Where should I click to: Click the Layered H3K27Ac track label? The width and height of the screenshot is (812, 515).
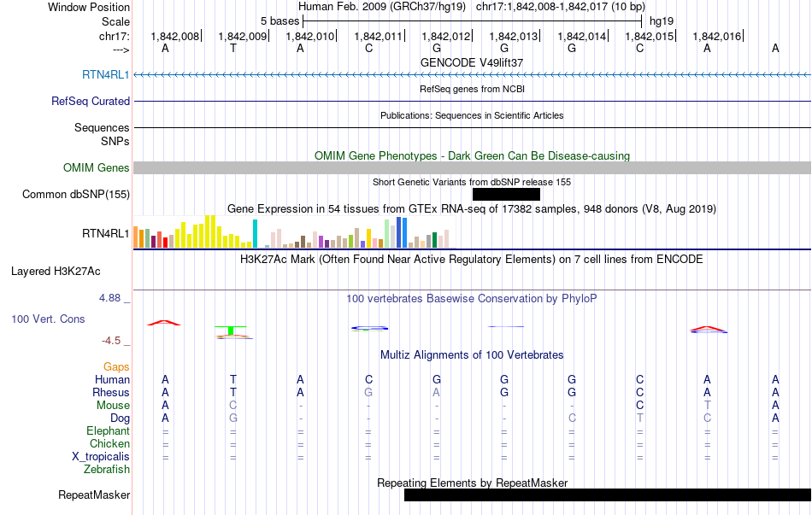coord(56,272)
